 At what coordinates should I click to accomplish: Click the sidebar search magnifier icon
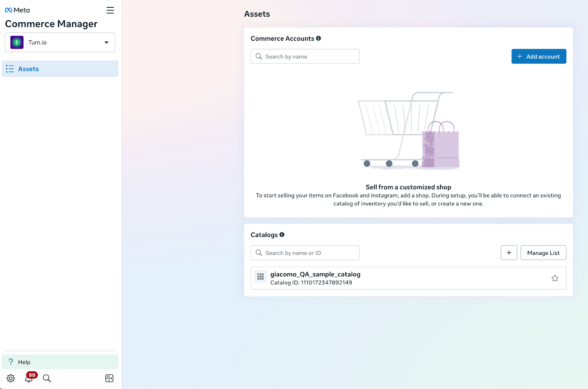[47, 378]
